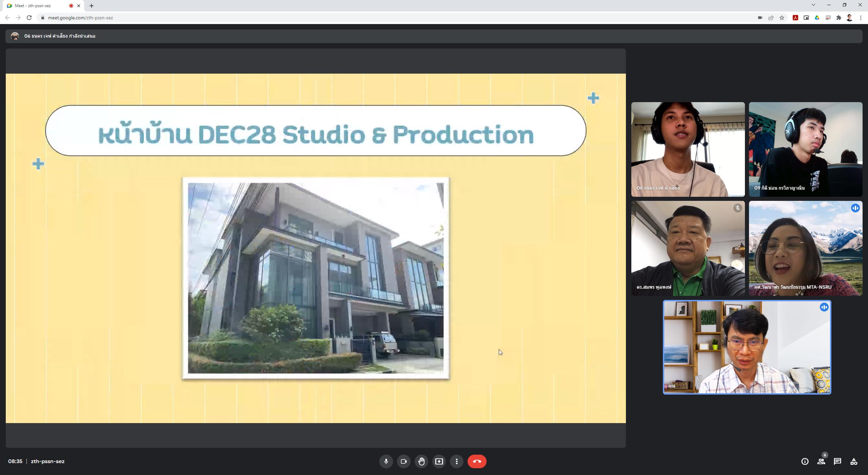Open the cast media extension icon
The image size is (868, 475).
click(x=828, y=18)
